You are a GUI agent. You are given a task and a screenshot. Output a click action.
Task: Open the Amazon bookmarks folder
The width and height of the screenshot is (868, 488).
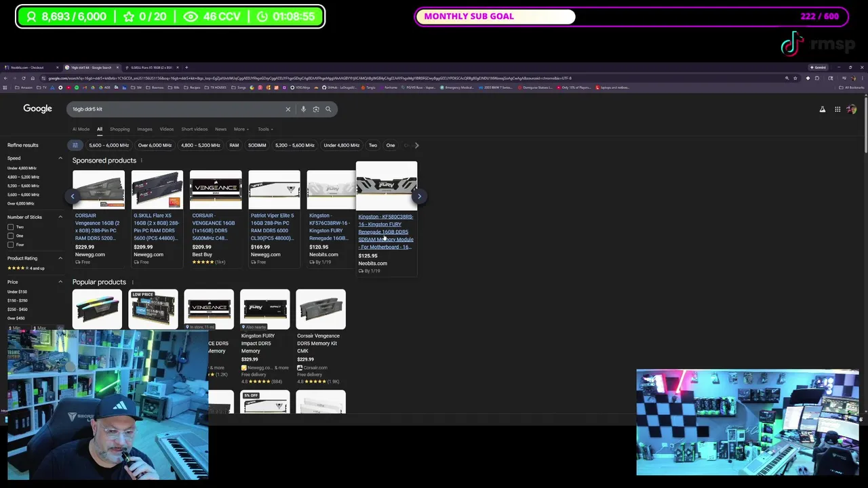coord(24,87)
